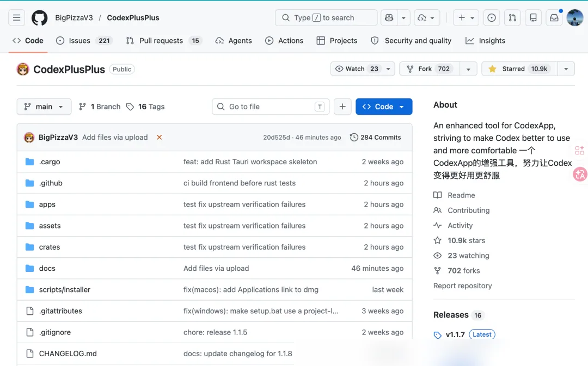Open the notifications inbox icon
The image size is (588, 366).
(554, 17)
